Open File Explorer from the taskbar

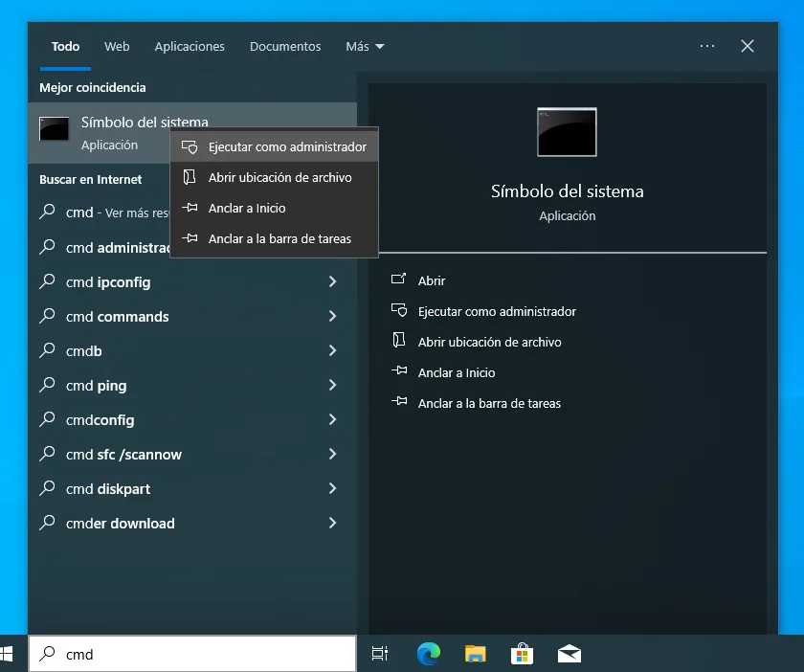pos(476,654)
